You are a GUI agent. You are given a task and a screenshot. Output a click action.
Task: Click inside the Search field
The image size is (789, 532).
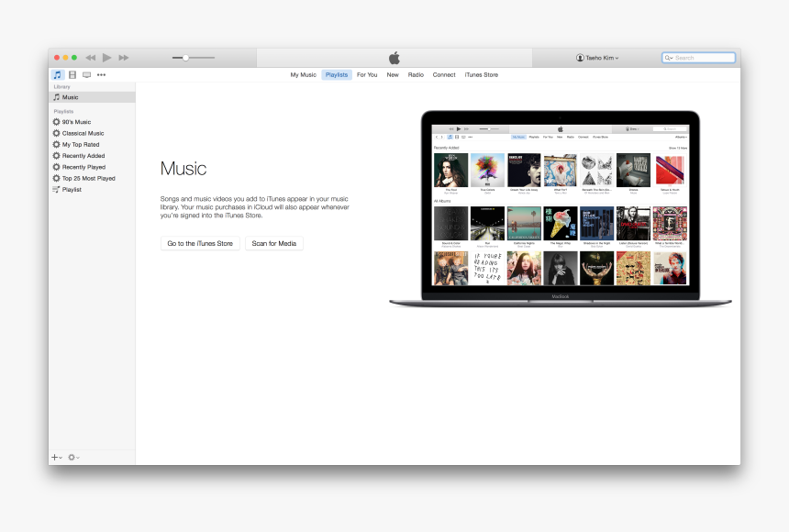tap(697, 57)
